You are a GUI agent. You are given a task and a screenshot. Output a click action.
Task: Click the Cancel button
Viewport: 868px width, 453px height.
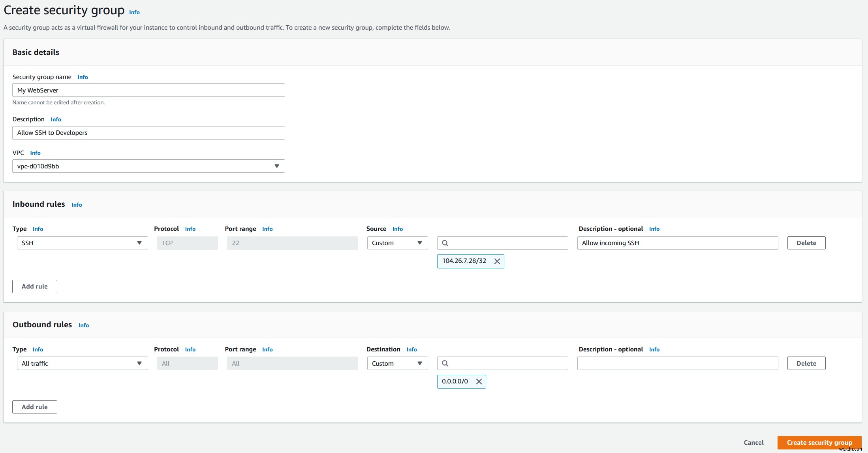coord(753,443)
